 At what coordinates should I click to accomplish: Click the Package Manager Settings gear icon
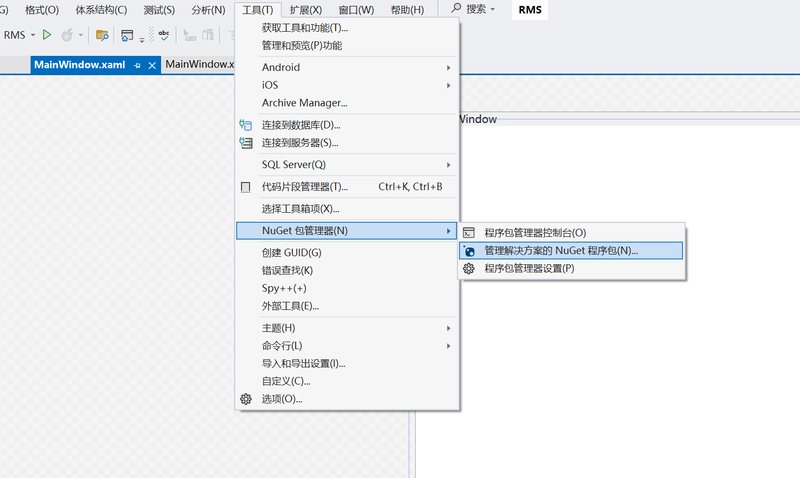coord(468,268)
